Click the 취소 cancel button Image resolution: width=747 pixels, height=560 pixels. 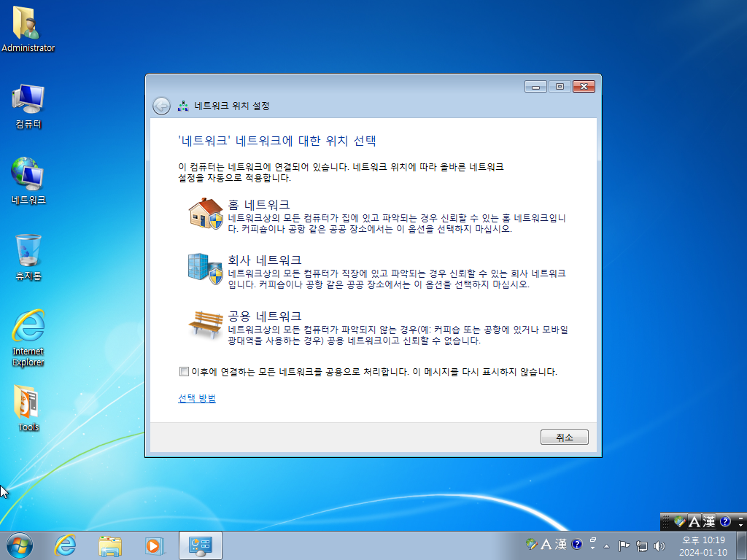point(564,437)
